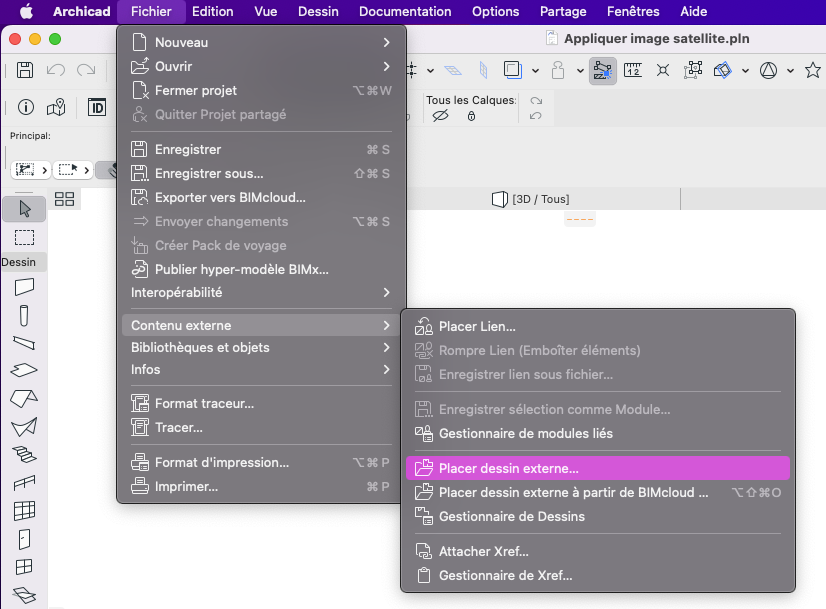Toggle the highlighted guide lines button
Image resolution: width=826 pixels, height=609 pixels.
(603, 70)
